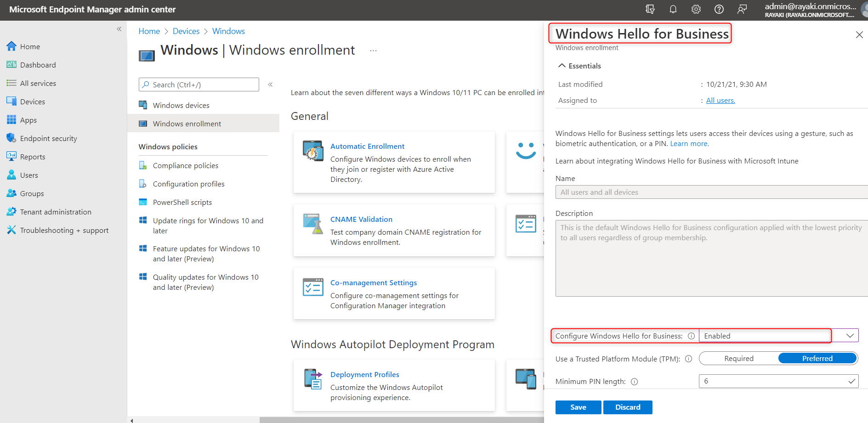The width and height of the screenshot is (868, 423).
Task: Open Troubleshooting + support in the sidebar
Action: [x=63, y=230]
